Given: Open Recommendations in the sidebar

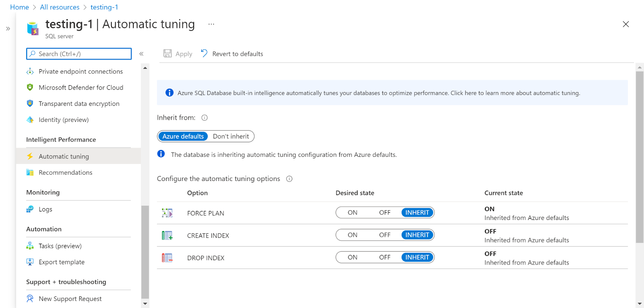Looking at the screenshot, I should tap(65, 172).
